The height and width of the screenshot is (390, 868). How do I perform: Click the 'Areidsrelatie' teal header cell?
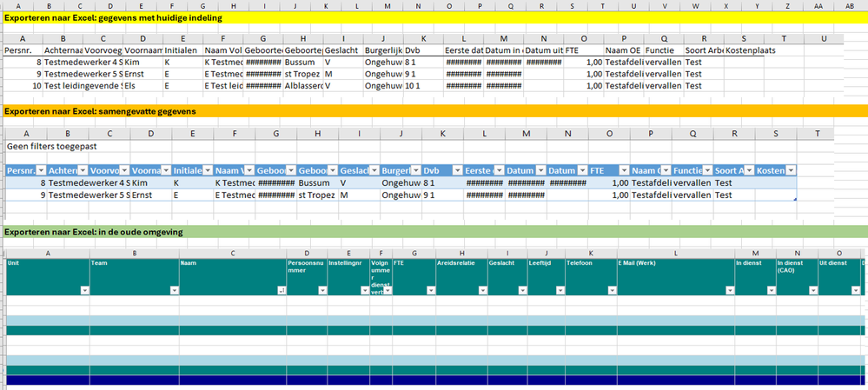pyautogui.click(x=461, y=276)
